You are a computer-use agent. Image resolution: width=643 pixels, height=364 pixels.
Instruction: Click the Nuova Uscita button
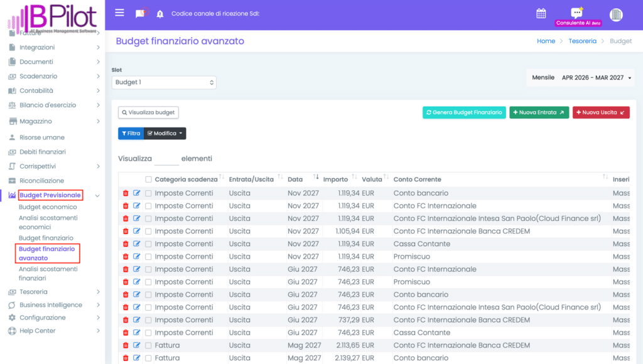601,112
